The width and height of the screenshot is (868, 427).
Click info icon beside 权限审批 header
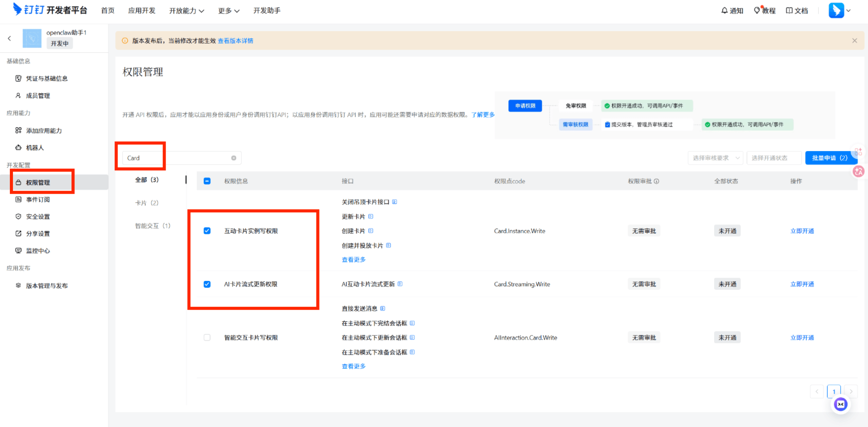pyautogui.click(x=657, y=181)
